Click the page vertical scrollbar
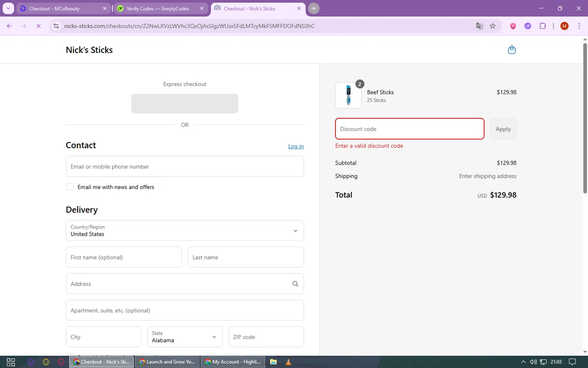The image size is (588, 368). click(x=585, y=118)
